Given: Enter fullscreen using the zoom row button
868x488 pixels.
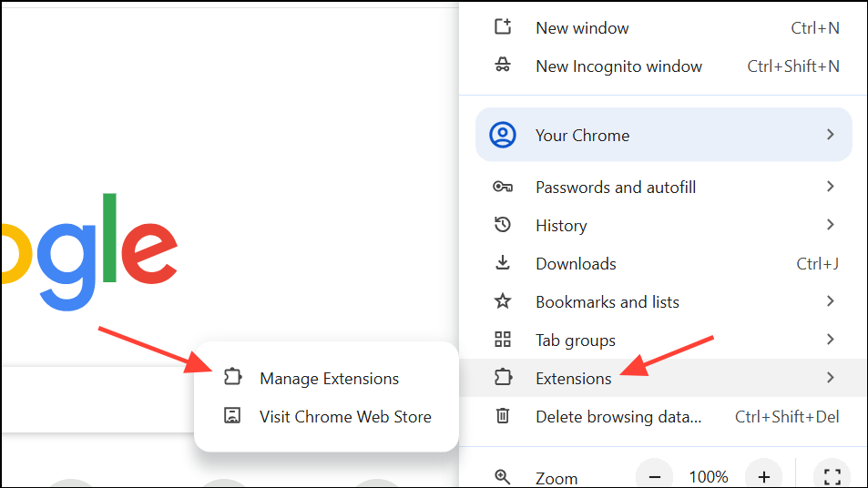Looking at the screenshot, I should pyautogui.click(x=831, y=476).
